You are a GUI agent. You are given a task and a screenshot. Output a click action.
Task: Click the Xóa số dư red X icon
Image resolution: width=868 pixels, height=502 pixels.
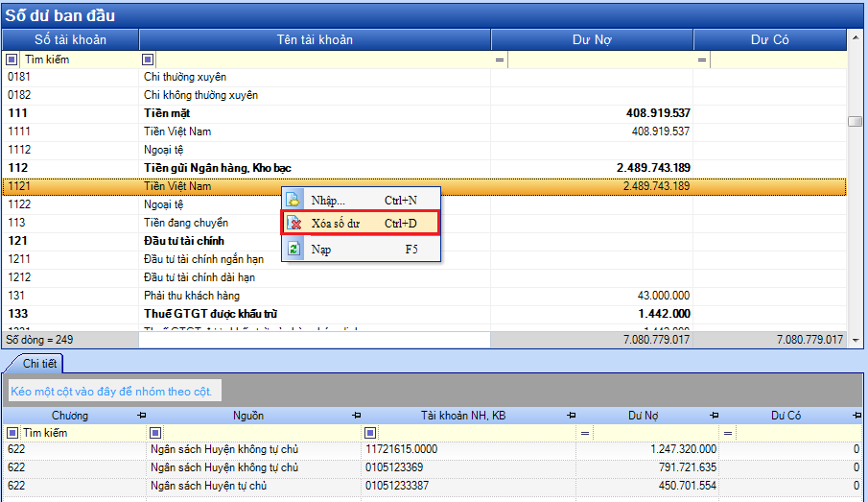coord(293,223)
